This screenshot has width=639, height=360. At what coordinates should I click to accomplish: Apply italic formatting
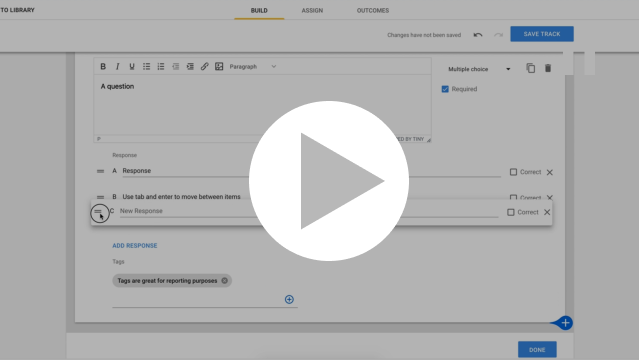click(x=117, y=66)
